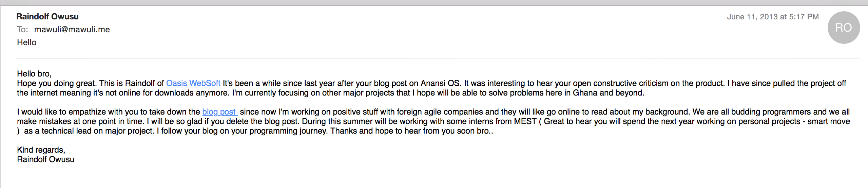The width and height of the screenshot is (868, 188).
Task: Click the email subject "Hello"
Action: click(x=27, y=42)
